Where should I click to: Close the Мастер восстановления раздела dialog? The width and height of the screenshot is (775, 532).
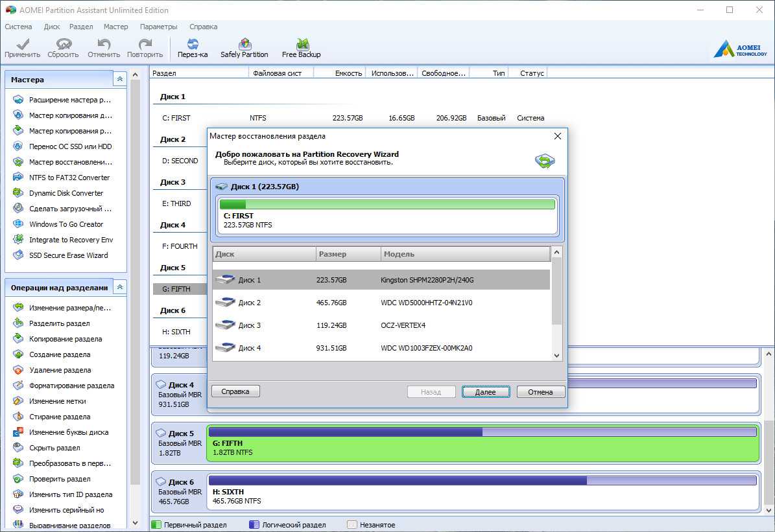point(558,136)
